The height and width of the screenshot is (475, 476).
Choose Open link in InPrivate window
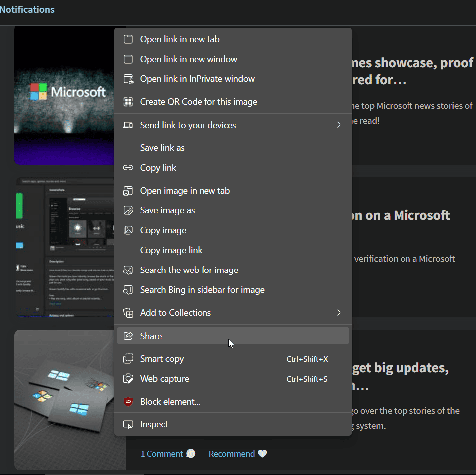pos(233,79)
